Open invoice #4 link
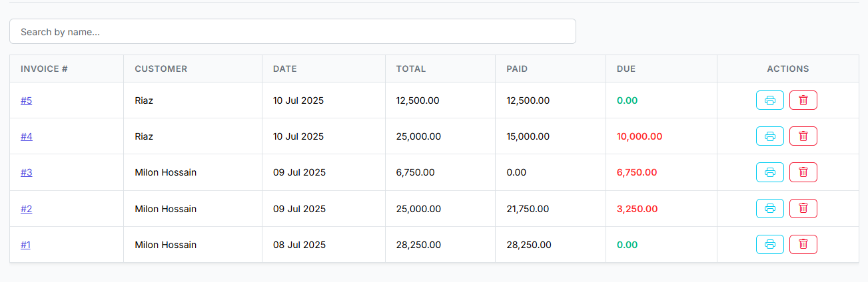This screenshot has height=282, width=868. [27, 136]
